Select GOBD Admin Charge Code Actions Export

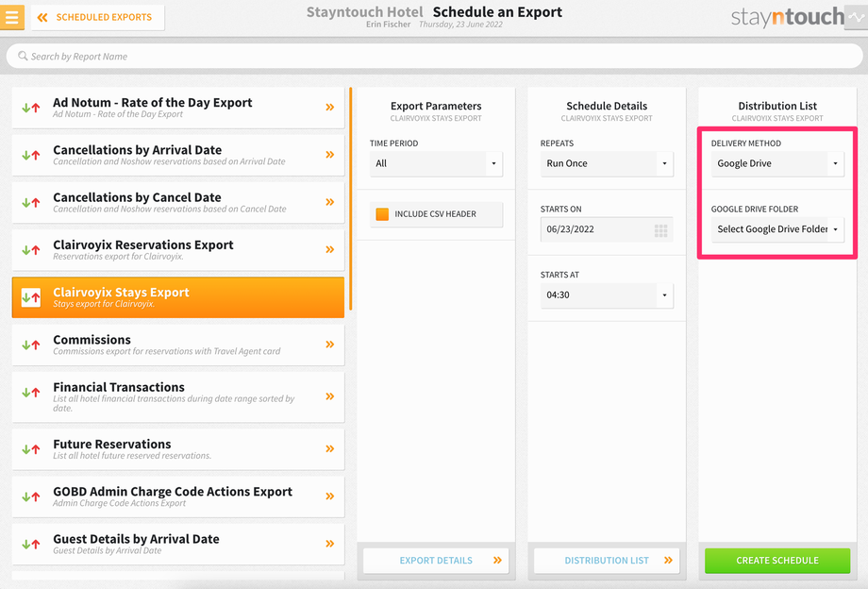coord(177,496)
